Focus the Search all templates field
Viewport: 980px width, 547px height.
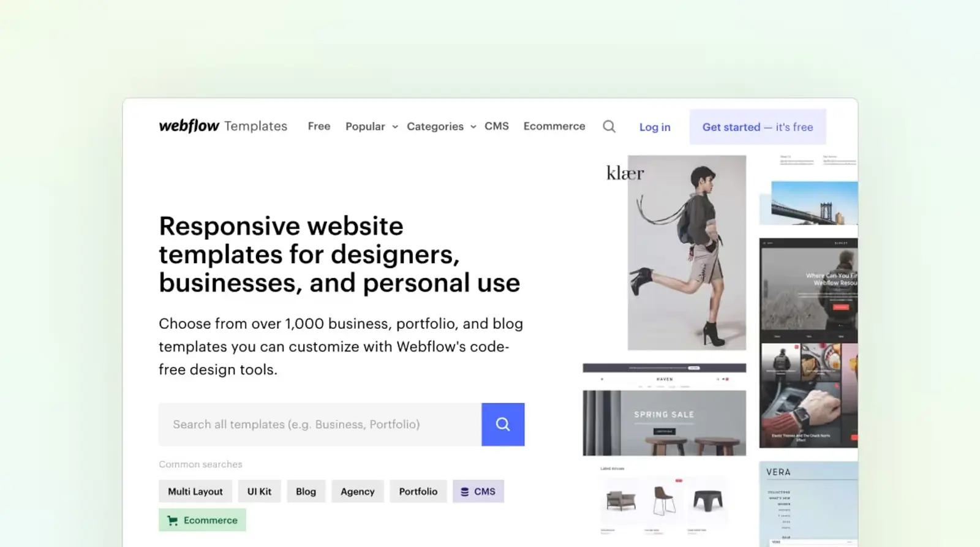pos(320,424)
